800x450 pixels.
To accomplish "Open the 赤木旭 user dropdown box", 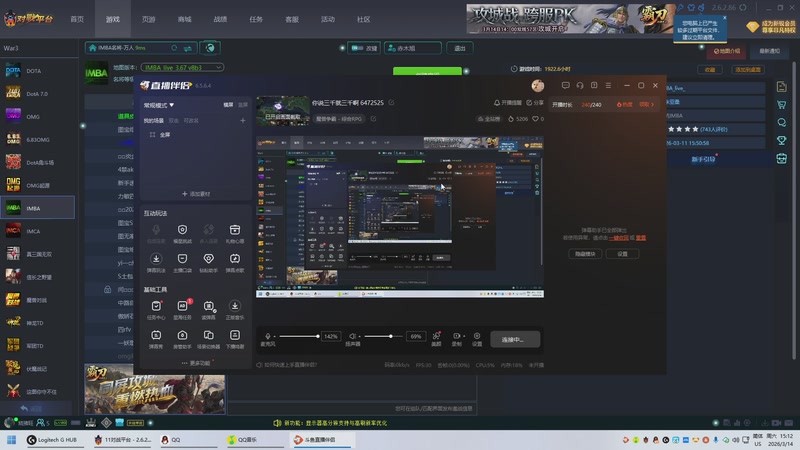I will (413, 48).
